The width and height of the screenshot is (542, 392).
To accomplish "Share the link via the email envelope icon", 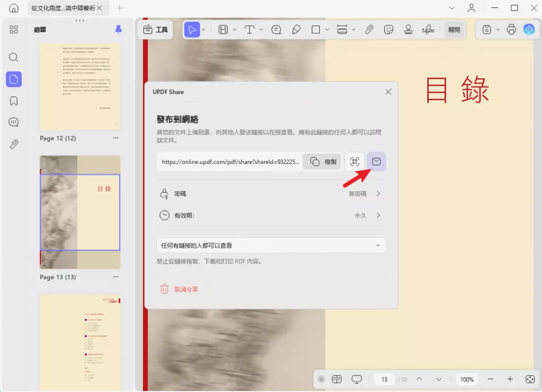I will [376, 161].
